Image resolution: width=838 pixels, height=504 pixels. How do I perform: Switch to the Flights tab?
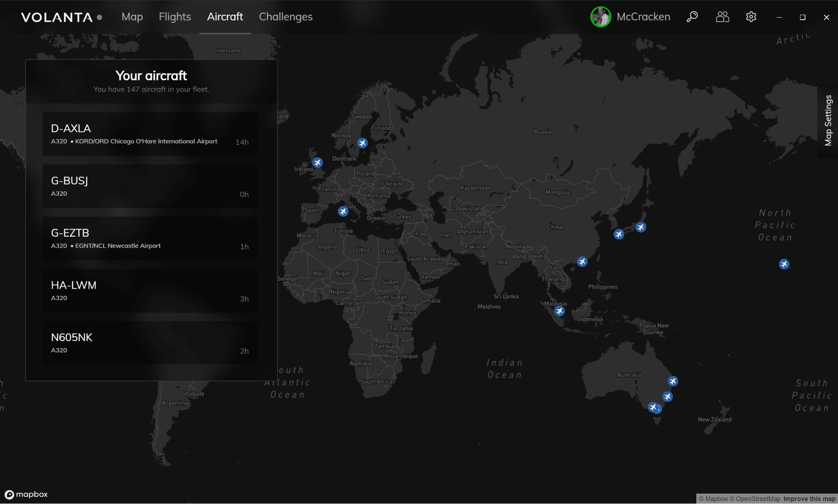pos(174,17)
